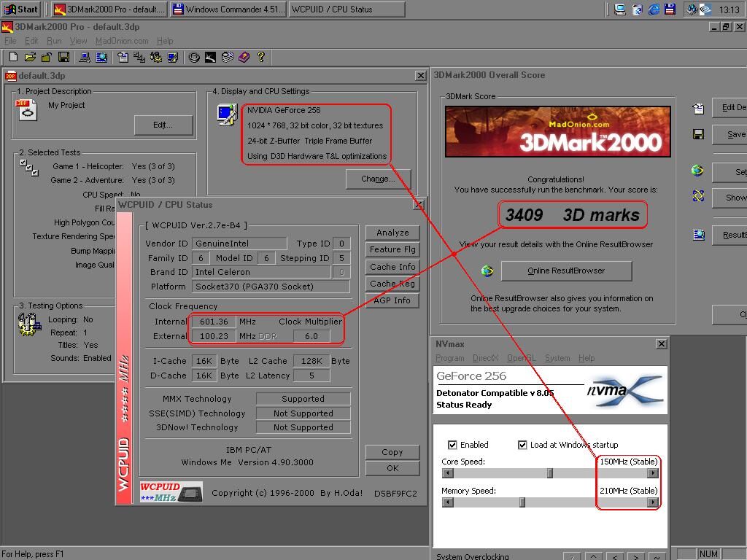Open the Run menu
Screen dimensions: 747x560
pos(54,41)
